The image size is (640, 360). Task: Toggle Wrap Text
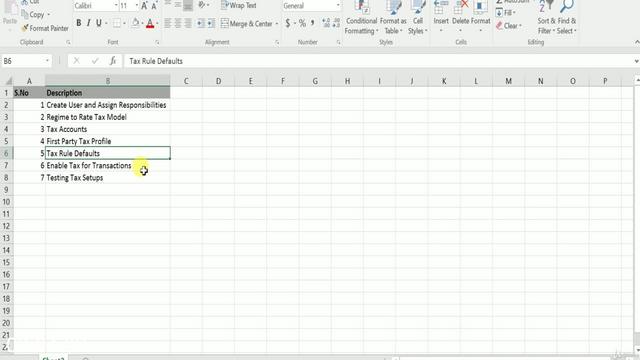click(x=239, y=6)
